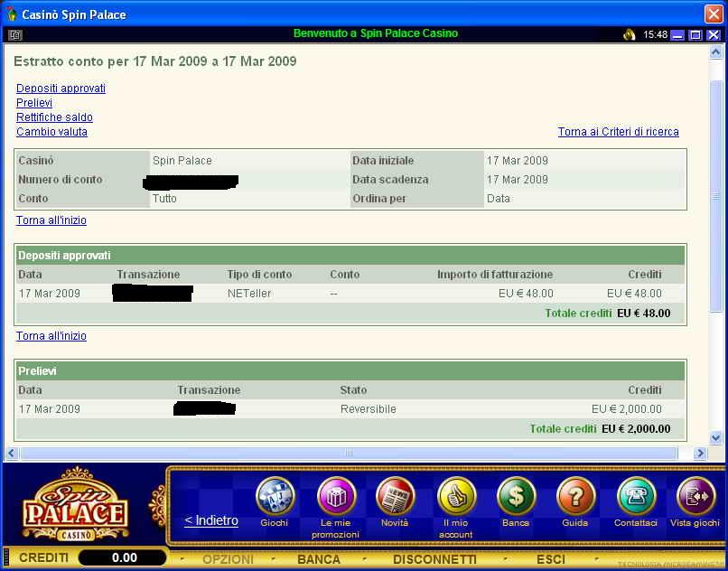Click the EU € 2,000.00 withdrawal amount
The width and height of the screenshot is (728, 571).
pyautogui.click(x=626, y=409)
